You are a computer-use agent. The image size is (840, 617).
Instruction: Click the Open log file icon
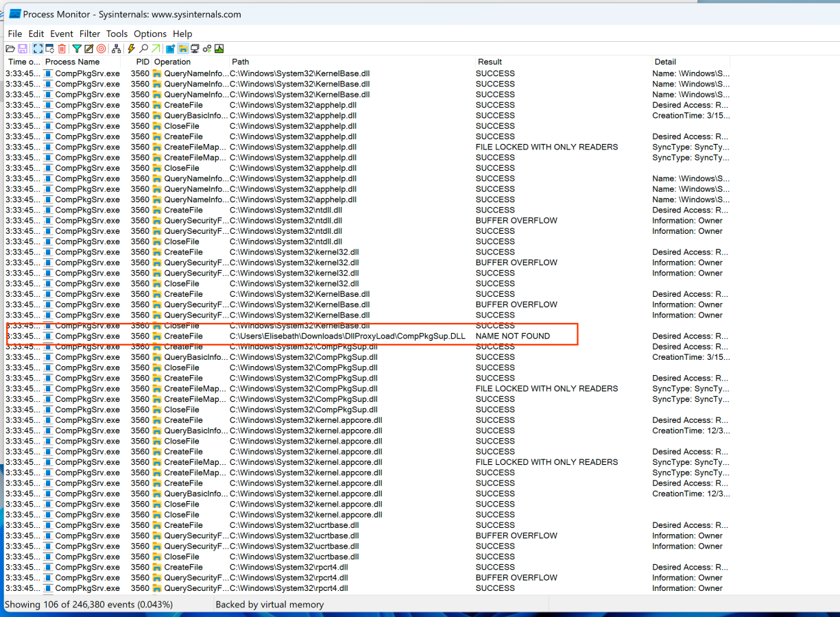10,49
